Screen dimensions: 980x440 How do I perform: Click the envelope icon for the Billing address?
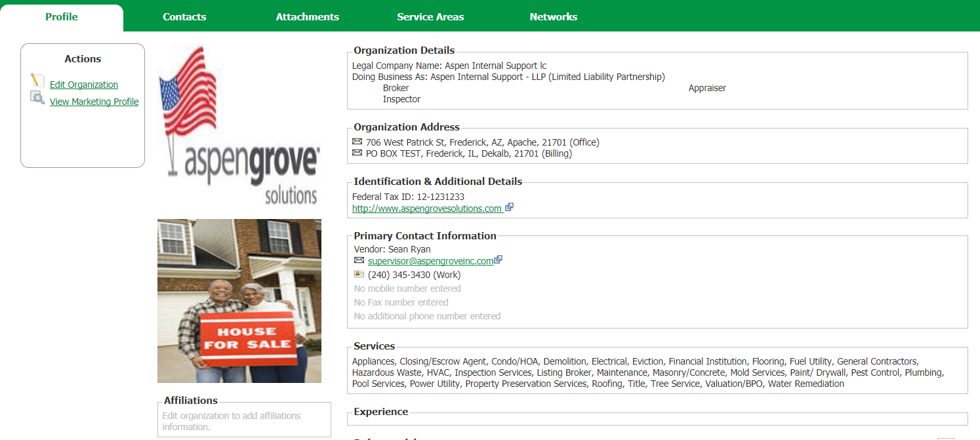tap(357, 153)
